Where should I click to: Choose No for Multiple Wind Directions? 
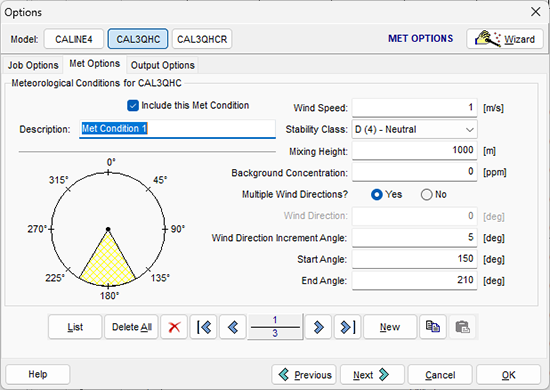point(427,195)
